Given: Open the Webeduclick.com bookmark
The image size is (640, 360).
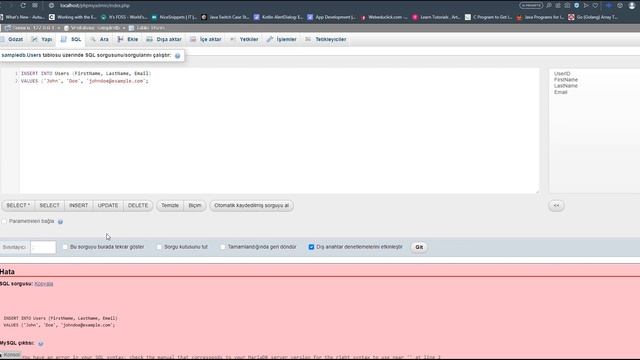Looking at the screenshot, I should (x=384, y=17).
